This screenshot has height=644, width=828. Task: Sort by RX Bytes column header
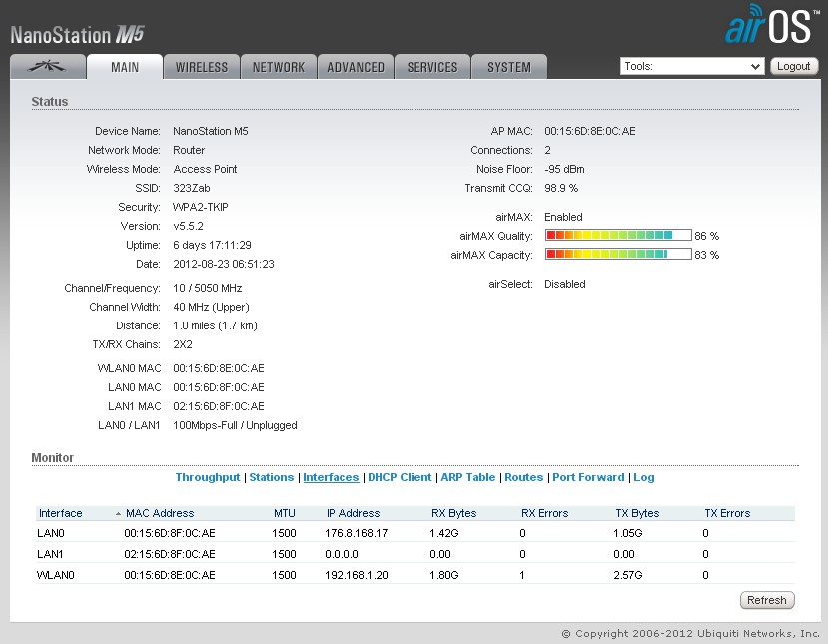[x=454, y=513]
